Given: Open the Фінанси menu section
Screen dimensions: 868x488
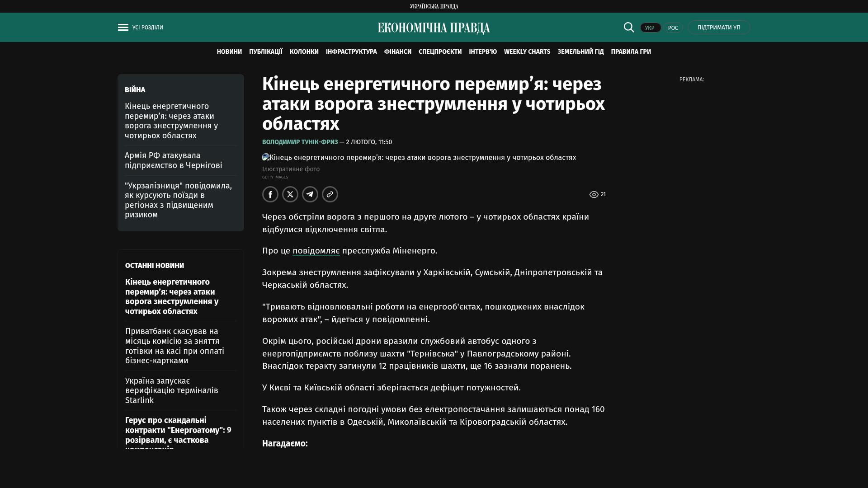Looking at the screenshot, I should [x=397, y=52].
